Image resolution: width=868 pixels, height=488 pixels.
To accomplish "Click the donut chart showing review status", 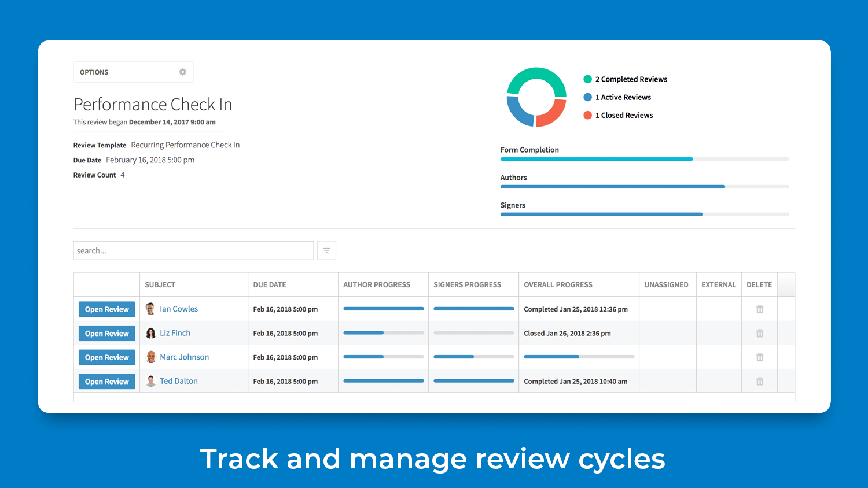I will click(536, 97).
